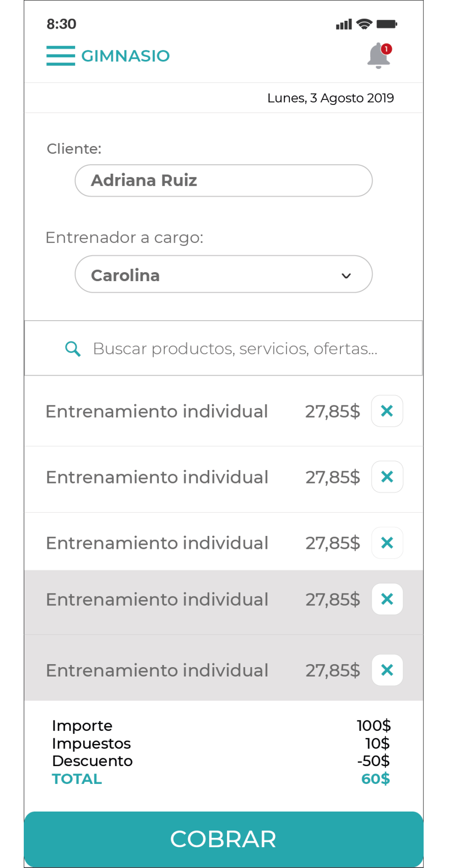This screenshot has height=868, width=475.
Task: Remove the fourth Entrenamiento individual item
Action: 387,599
